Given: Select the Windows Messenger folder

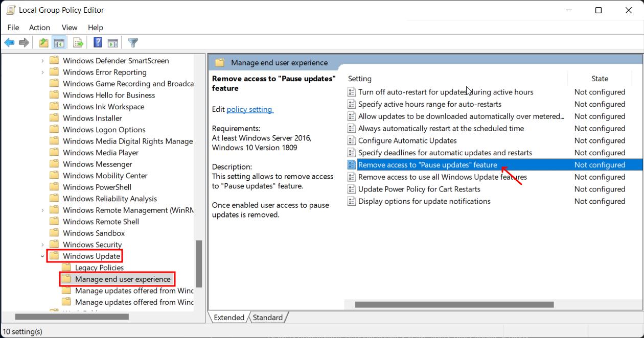Looking at the screenshot, I should pyautogui.click(x=98, y=164).
